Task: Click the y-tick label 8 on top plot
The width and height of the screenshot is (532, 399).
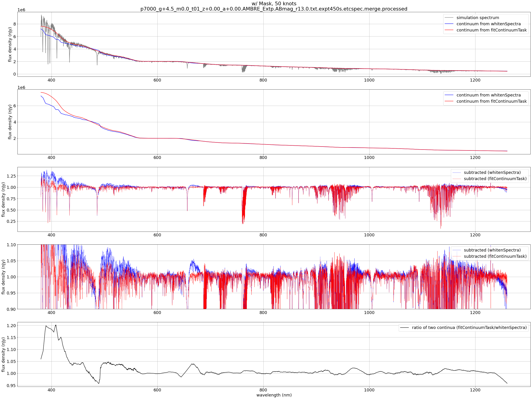Action: pos(15,24)
